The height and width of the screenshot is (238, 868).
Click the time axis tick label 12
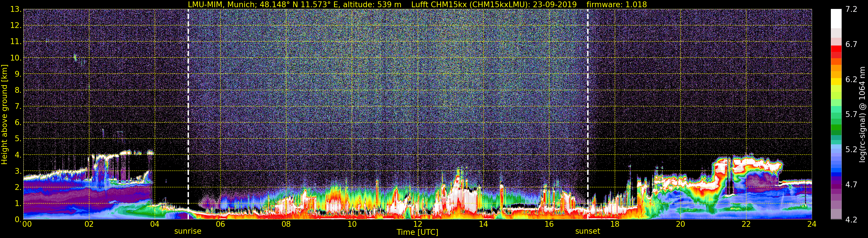point(417,224)
